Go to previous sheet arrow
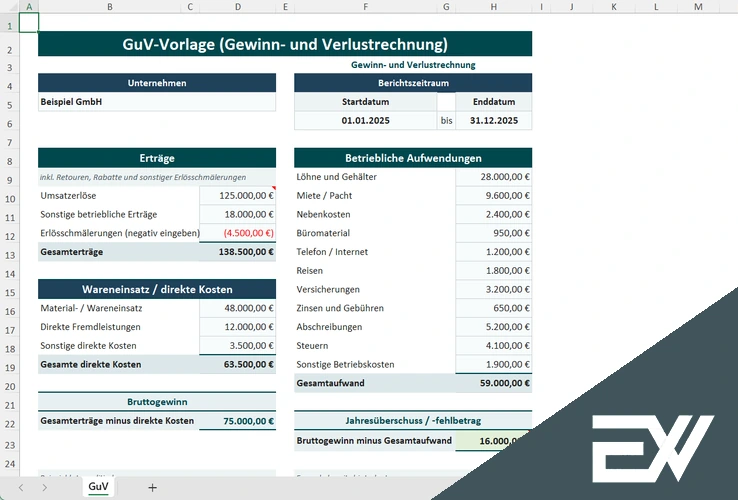 click(21, 488)
